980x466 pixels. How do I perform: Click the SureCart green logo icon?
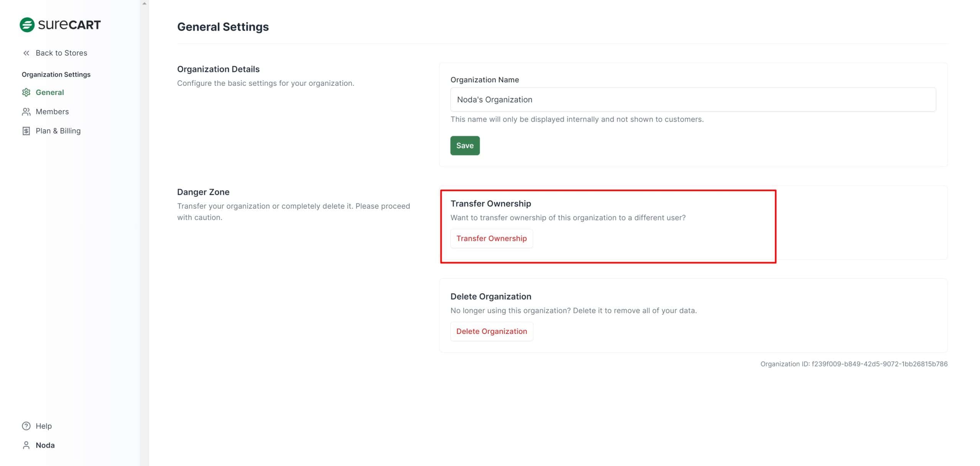click(27, 25)
